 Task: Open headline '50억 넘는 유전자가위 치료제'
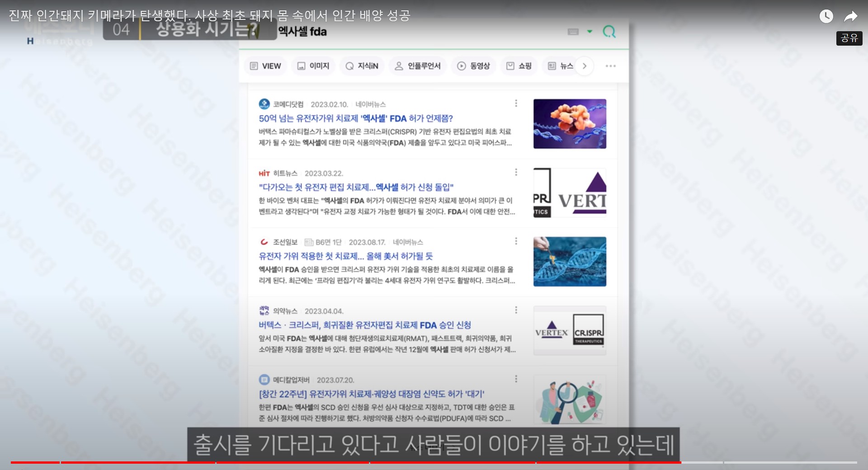[356, 118]
